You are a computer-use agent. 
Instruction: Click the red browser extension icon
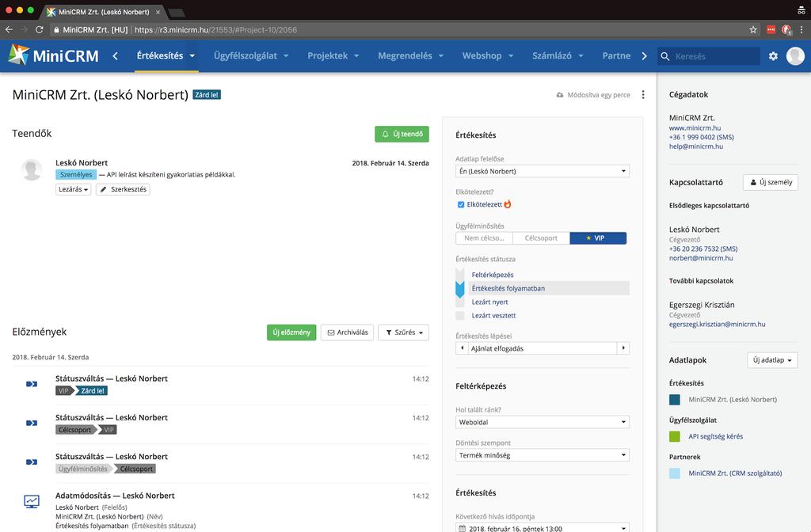click(x=771, y=30)
